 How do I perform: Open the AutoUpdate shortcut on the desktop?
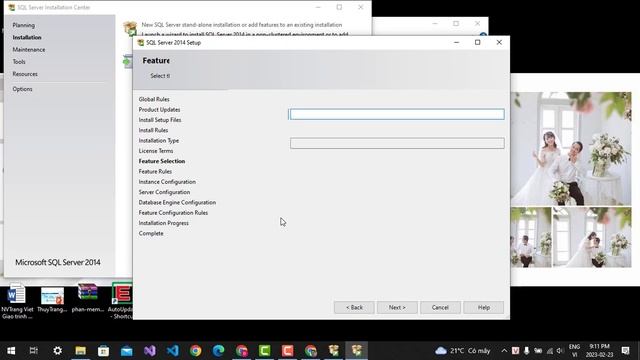point(121,300)
